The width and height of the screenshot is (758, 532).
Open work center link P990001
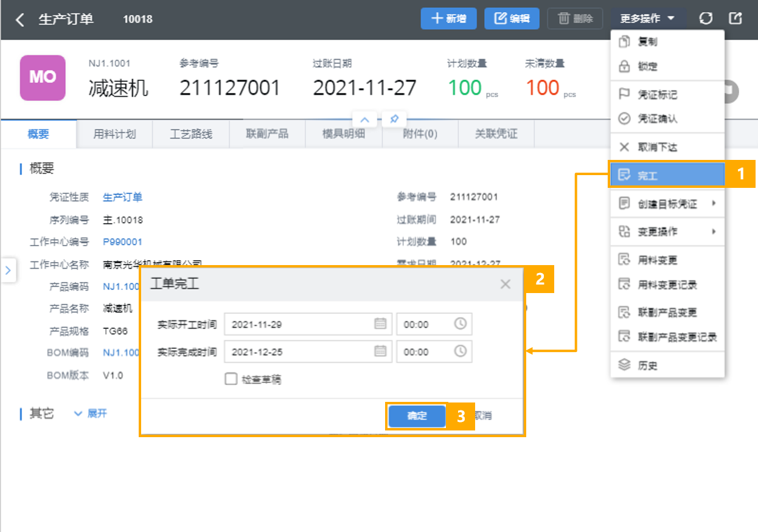click(122, 241)
